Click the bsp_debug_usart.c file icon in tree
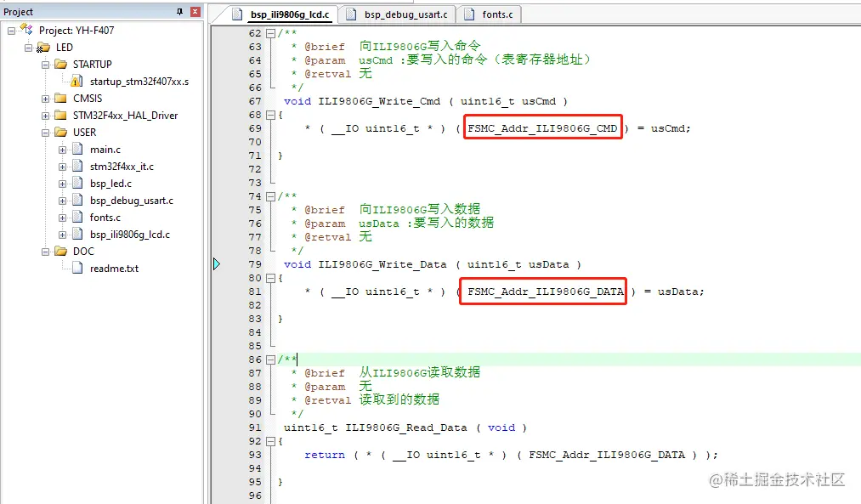This screenshot has height=504, width=861. click(x=78, y=200)
